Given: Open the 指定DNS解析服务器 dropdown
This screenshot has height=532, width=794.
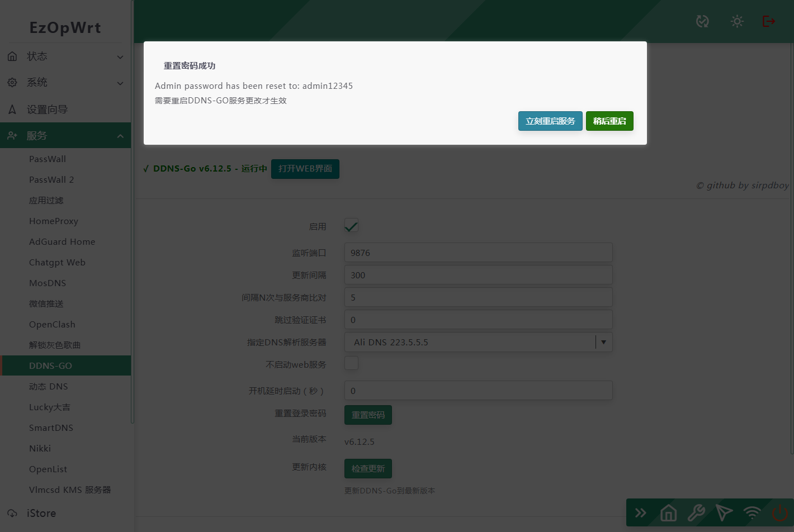Looking at the screenshot, I should tap(479, 342).
